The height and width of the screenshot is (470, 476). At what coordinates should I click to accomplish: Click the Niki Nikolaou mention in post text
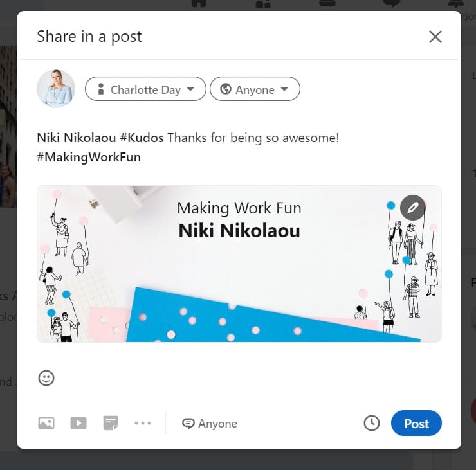(75, 138)
